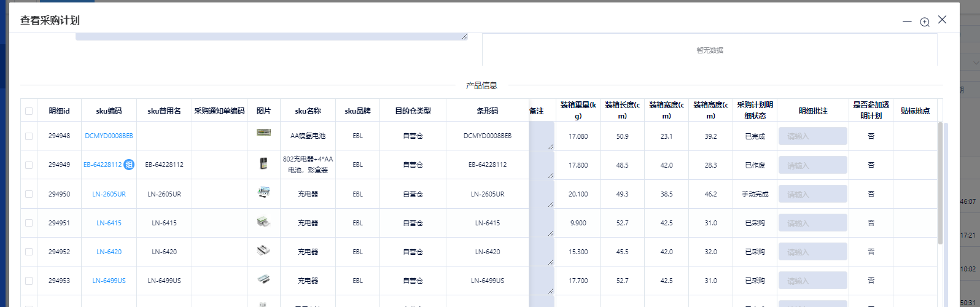The height and width of the screenshot is (307, 980).
Task: Click the 条形码 column header
Action: [488, 111]
